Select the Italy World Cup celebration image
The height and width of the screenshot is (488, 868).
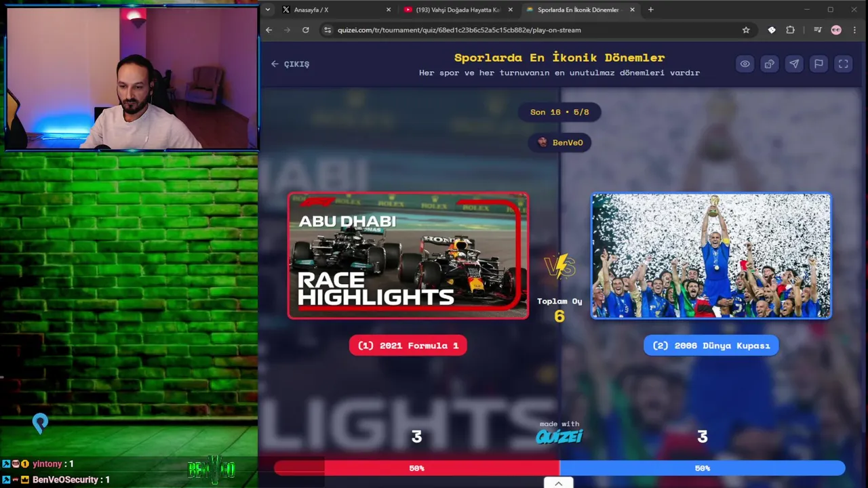tap(711, 256)
